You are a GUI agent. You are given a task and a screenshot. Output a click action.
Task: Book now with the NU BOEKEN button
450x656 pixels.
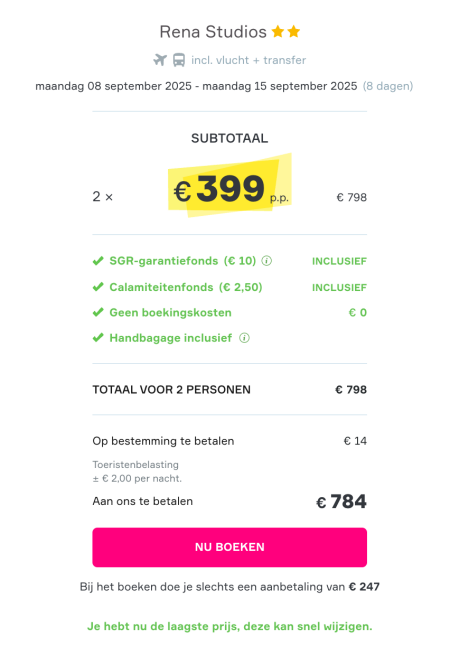click(x=230, y=547)
